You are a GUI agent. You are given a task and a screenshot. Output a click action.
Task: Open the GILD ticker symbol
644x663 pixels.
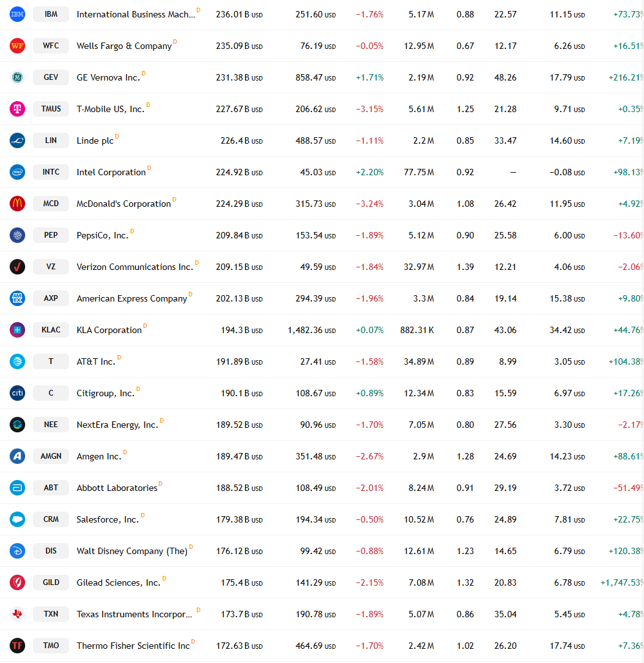coord(51,582)
